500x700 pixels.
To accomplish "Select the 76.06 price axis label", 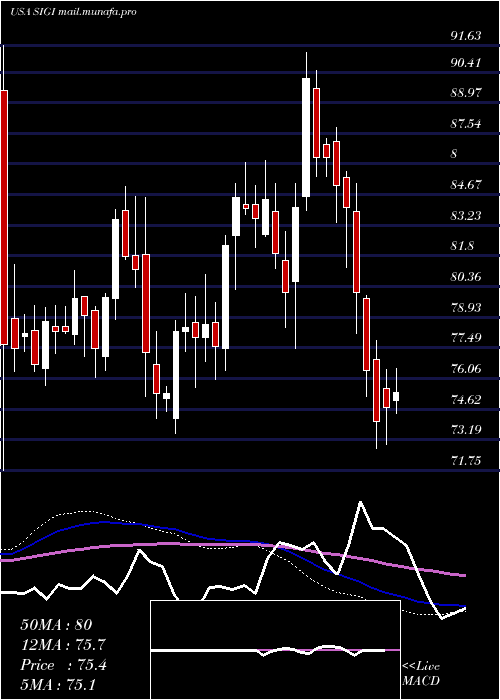I will coord(466,369).
